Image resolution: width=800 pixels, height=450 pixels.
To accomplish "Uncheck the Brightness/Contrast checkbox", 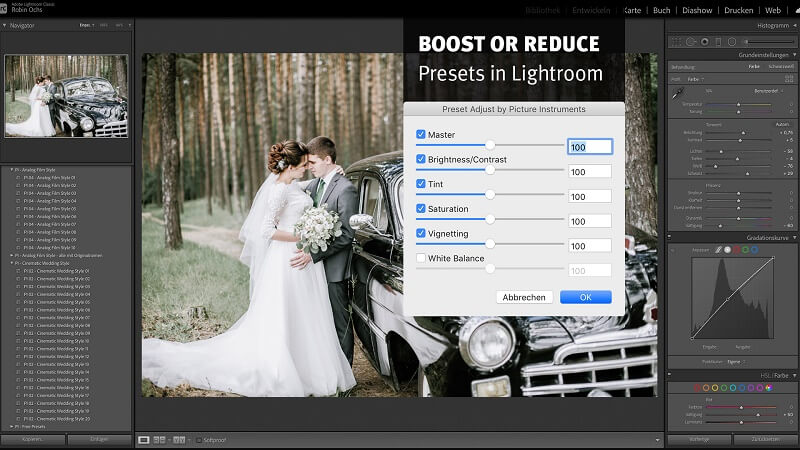I will click(x=420, y=159).
